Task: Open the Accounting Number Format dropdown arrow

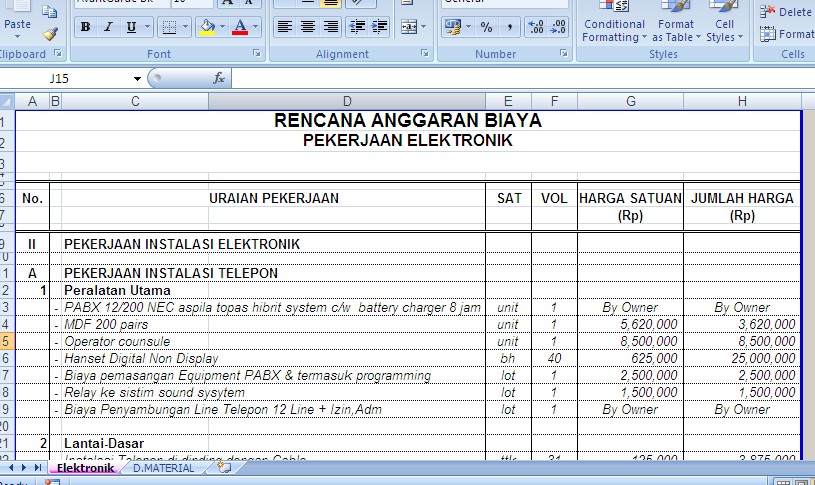Action: coord(468,27)
